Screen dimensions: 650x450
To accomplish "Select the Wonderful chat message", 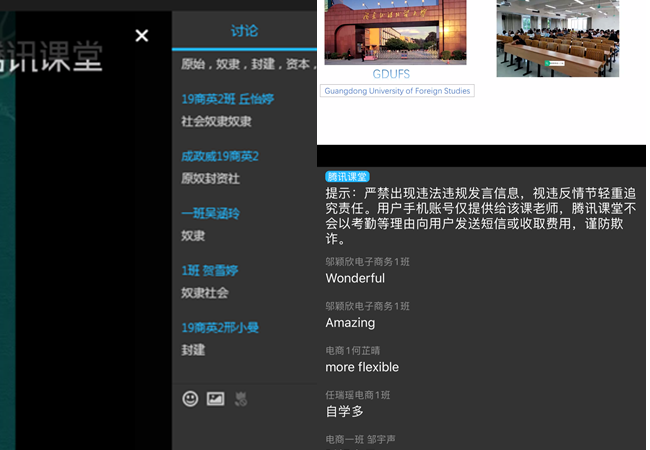I will pyautogui.click(x=355, y=278).
